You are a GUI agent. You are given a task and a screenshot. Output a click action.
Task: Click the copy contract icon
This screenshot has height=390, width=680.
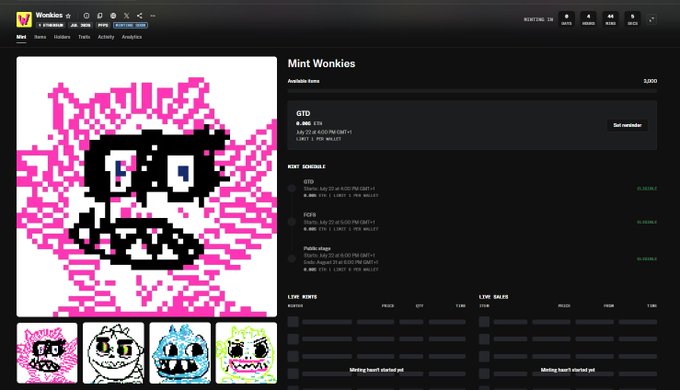(x=100, y=16)
